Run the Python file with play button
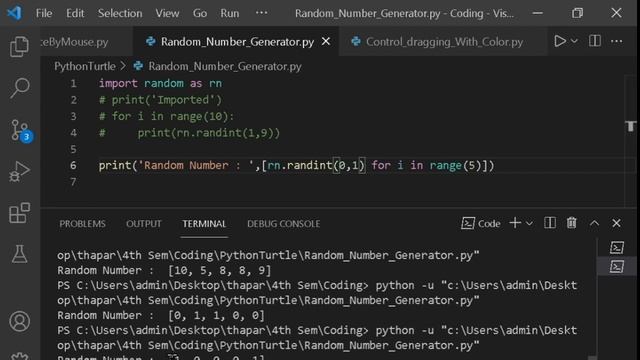 tap(560, 41)
